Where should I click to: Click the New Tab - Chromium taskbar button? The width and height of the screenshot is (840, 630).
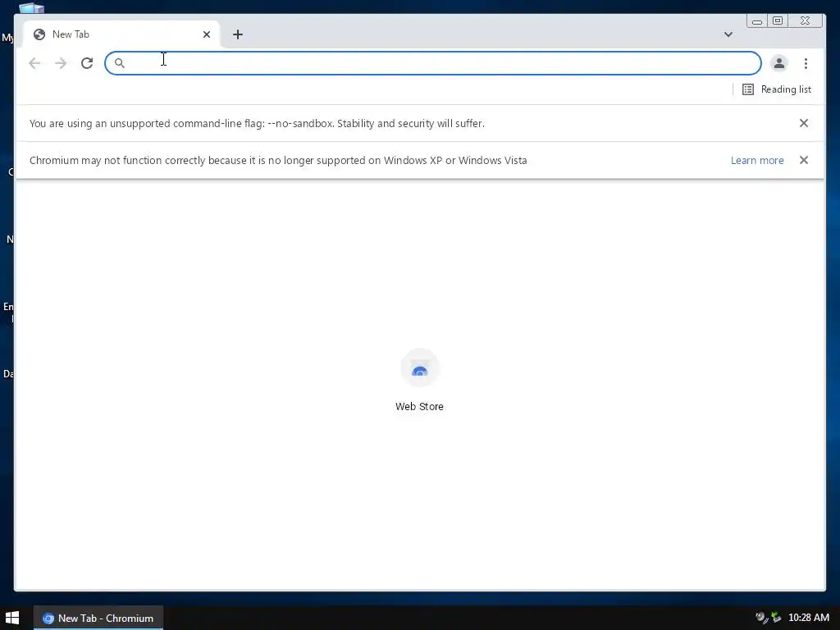click(x=98, y=619)
